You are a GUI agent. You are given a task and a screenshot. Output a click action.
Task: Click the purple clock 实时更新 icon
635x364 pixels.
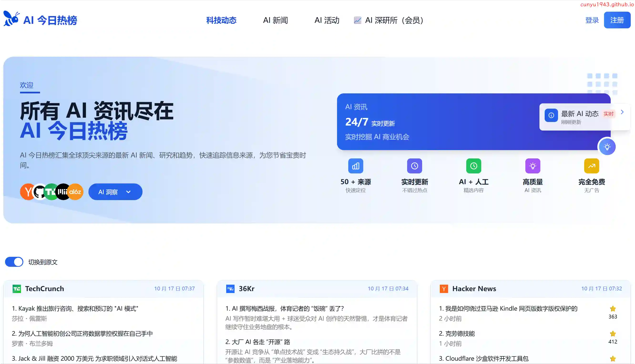tap(415, 166)
